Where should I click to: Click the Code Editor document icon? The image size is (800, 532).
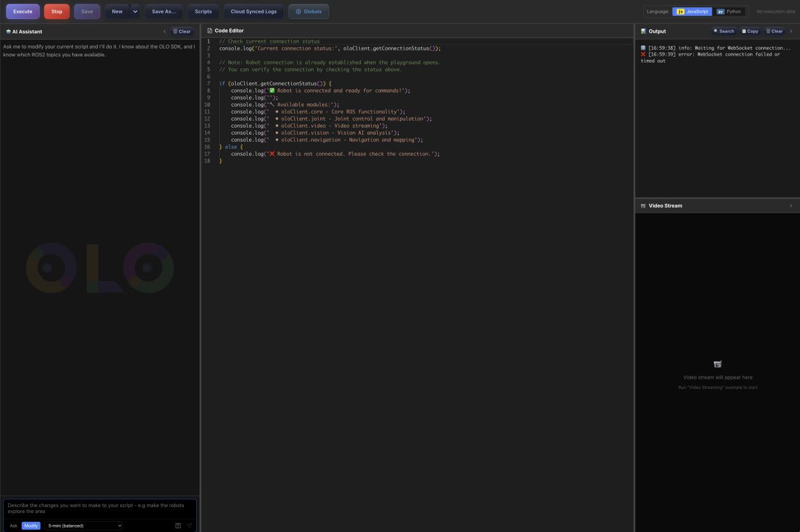[x=210, y=30]
